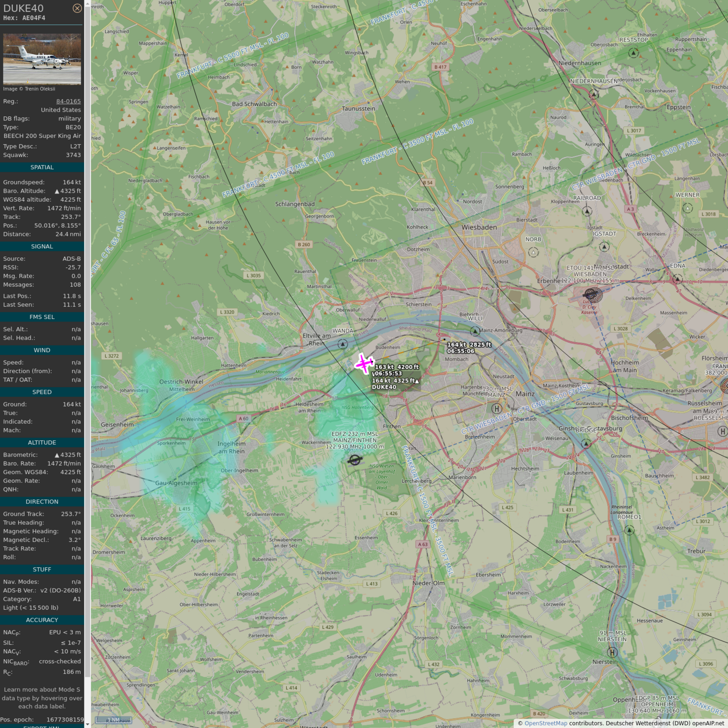Click the ROMEO1 waypoint marker
This screenshot has width=728, height=728.
tap(629, 530)
